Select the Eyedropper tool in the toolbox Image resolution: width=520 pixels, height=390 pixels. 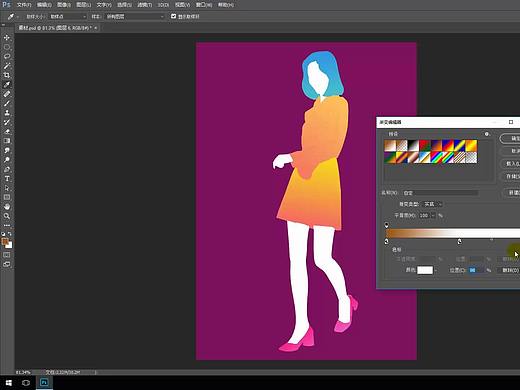tap(7, 85)
